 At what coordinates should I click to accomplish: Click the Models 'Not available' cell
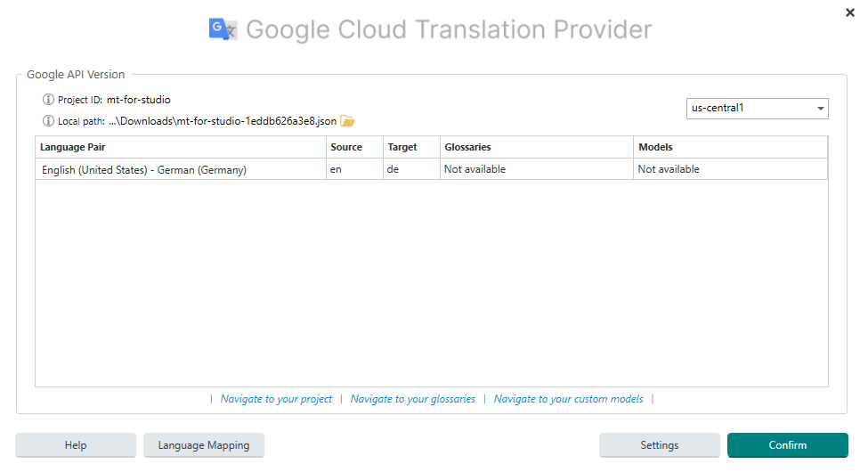coord(730,169)
